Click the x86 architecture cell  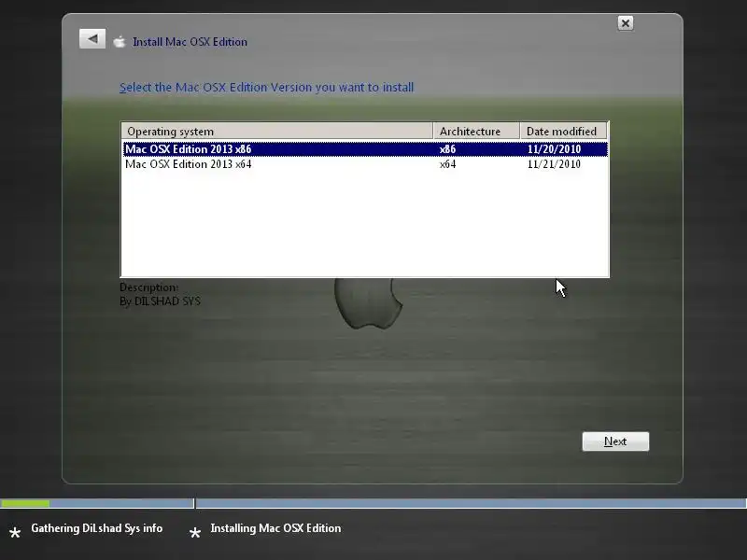447,149
